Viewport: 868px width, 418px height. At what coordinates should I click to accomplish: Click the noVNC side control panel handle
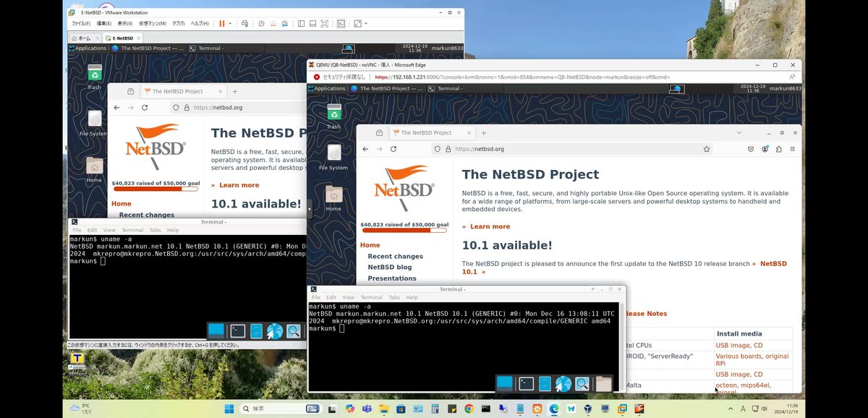coord(310,208)
